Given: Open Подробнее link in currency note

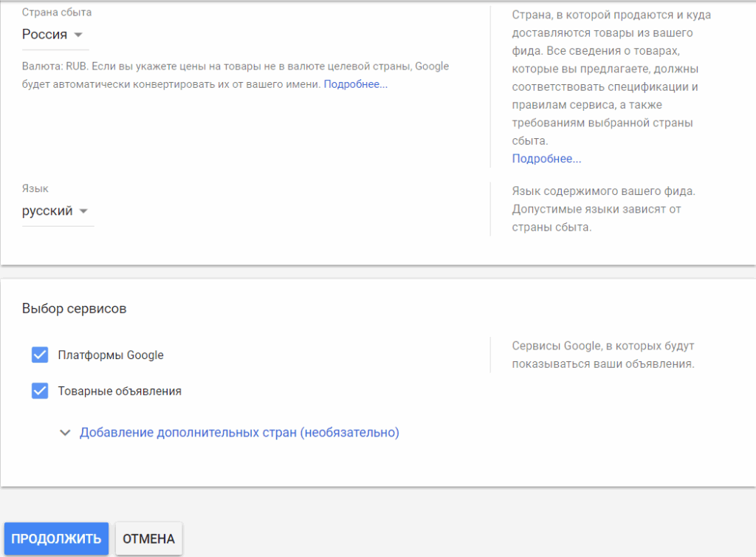Looking at the screenshot, I should tap(355, 85).
